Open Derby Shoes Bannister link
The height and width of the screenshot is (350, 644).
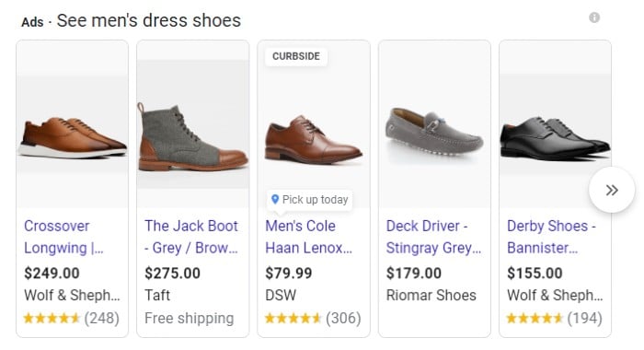tap(551, 237)
